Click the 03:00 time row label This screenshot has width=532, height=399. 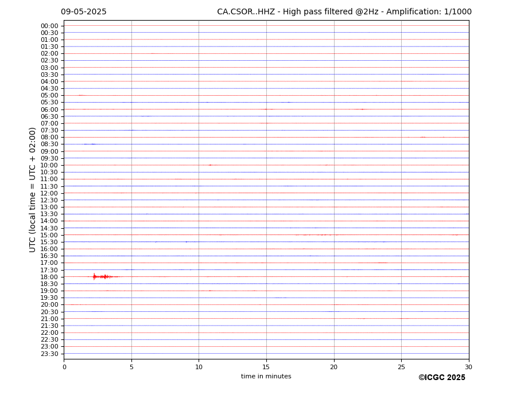pyautogui.click(x=49, y=68)
